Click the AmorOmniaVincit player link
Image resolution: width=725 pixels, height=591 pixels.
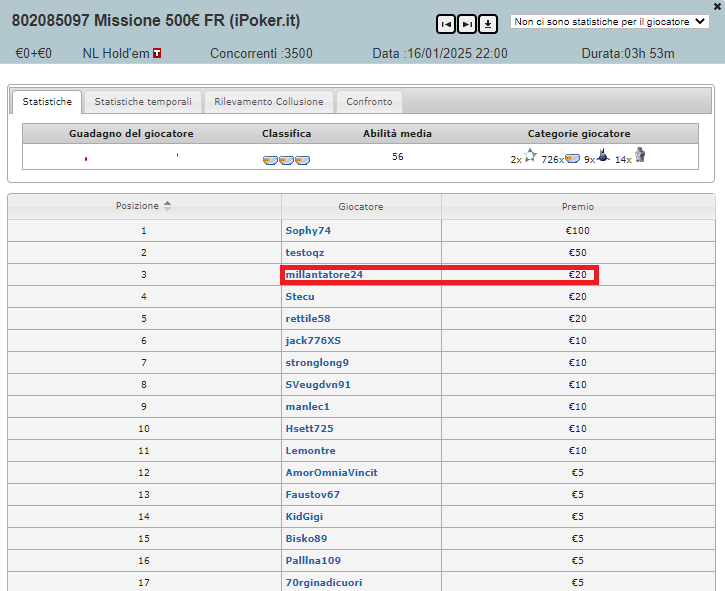point(332,473)
